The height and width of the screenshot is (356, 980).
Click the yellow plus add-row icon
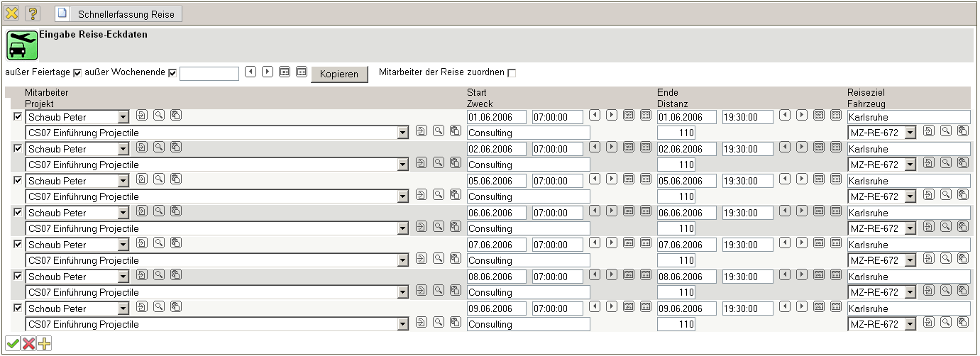coord(45,344)
